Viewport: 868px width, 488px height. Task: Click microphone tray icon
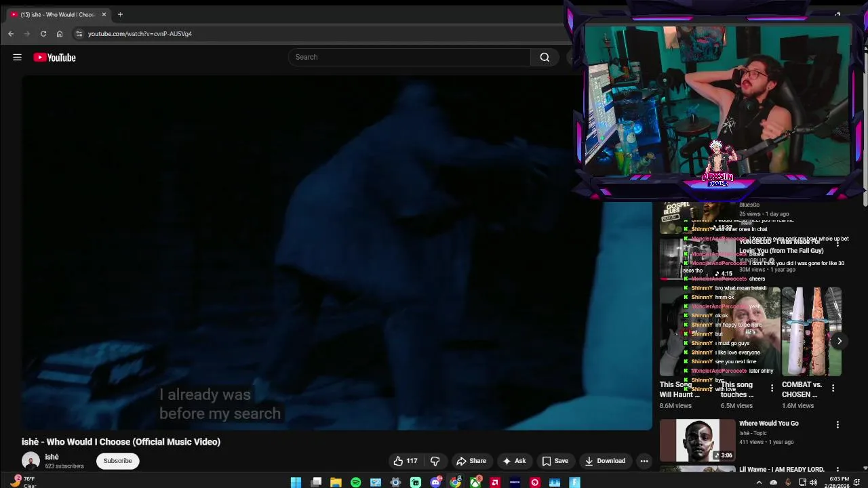point(788,483)
